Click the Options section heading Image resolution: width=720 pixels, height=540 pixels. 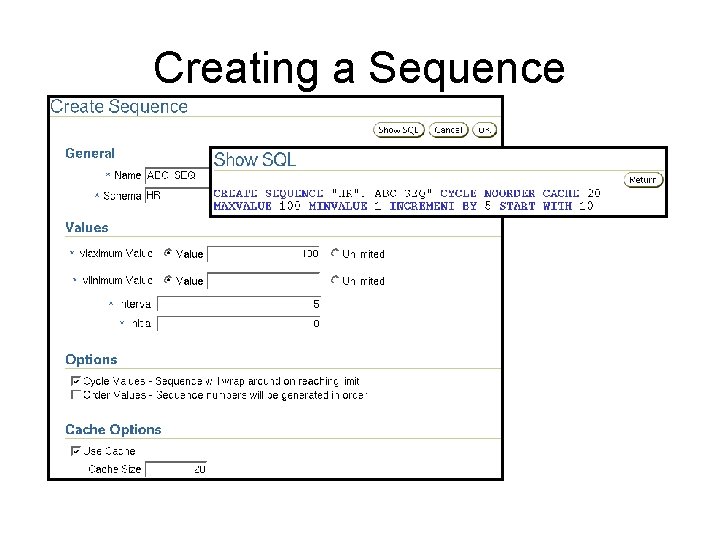[91, 360]
